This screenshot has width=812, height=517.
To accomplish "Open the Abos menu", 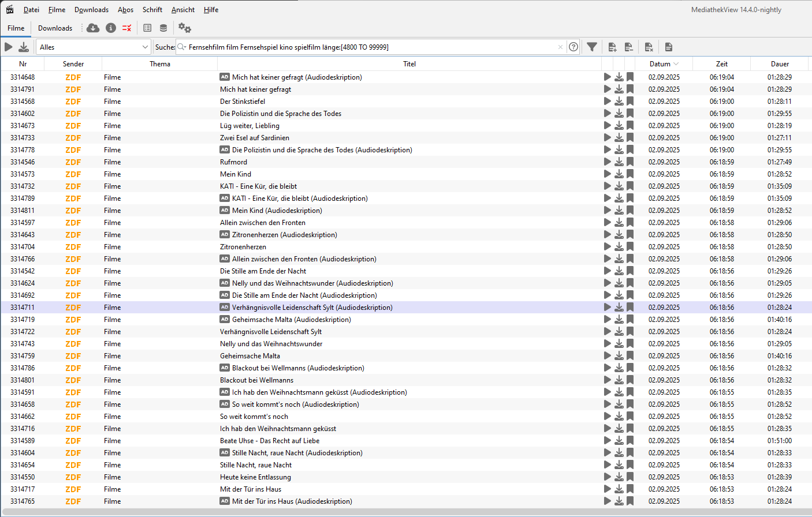I will click(x=125, y=10).
